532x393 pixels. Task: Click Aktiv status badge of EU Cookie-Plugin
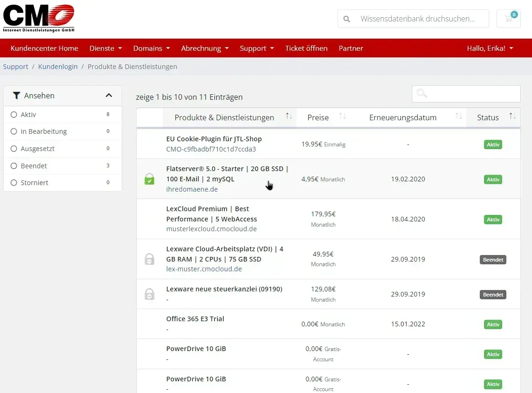[493, 145]
